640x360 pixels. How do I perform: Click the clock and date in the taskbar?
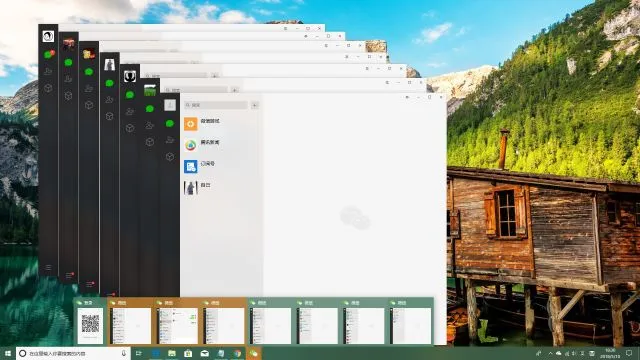[610, 353]
